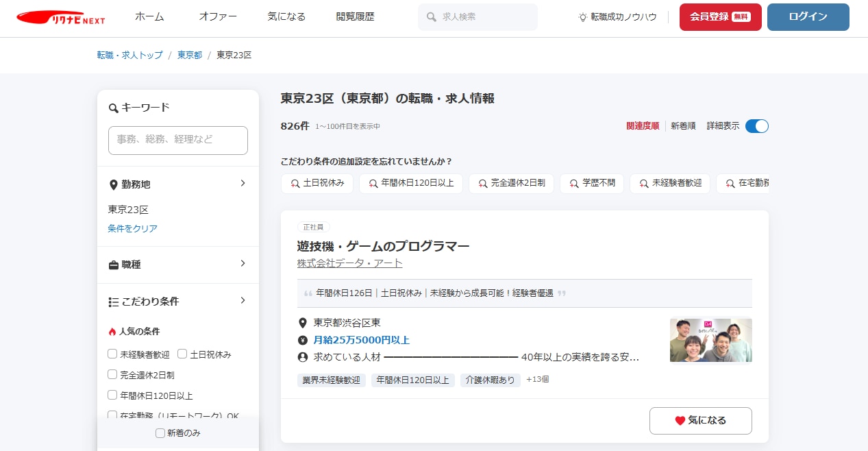Image resolution: width=868 pixels, height=451 pixels.
Task: Click the 条件をクリア link
Action: click(x=132, y=228)
